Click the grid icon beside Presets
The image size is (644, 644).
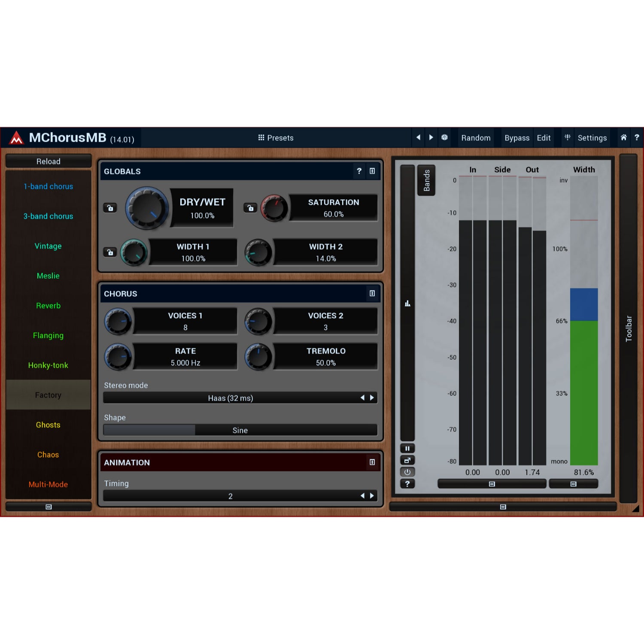tap(261, 137)
